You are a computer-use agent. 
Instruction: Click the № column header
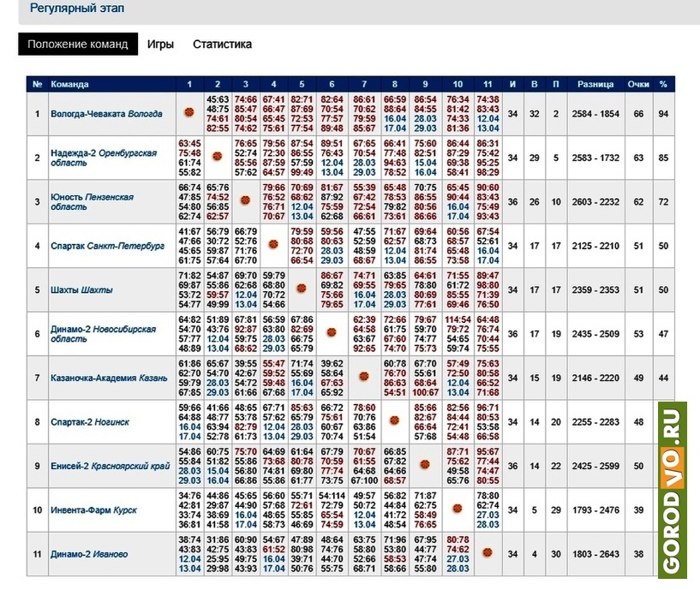point(38,85)
